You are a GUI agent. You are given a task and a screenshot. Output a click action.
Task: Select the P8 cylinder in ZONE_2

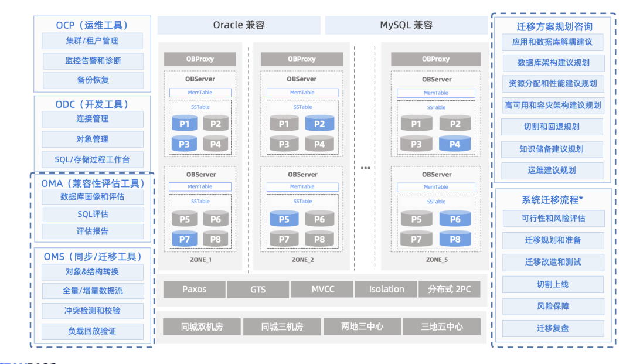[319, 239]
